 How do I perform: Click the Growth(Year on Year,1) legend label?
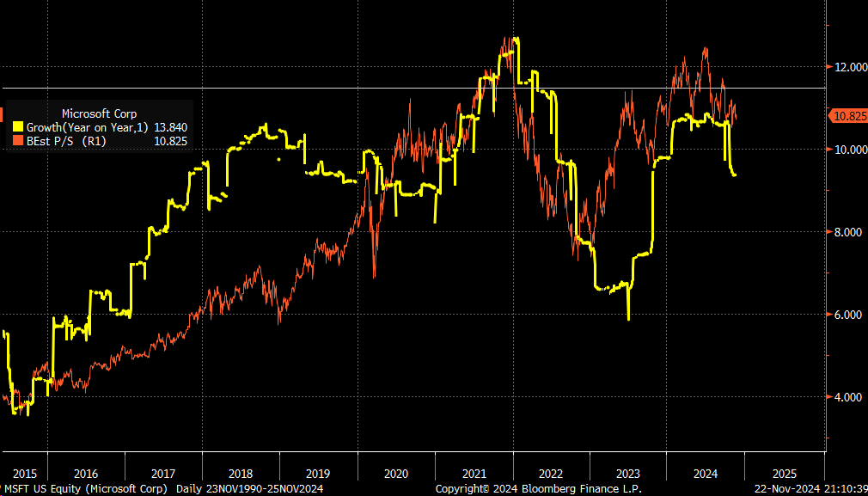click(x=88, y=128)
